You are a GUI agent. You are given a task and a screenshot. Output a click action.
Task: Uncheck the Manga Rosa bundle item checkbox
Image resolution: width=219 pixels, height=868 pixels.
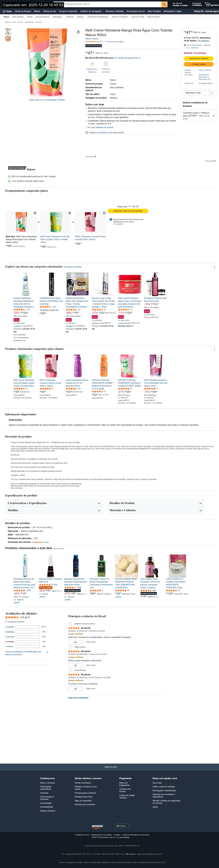click(x=35, y=213)
